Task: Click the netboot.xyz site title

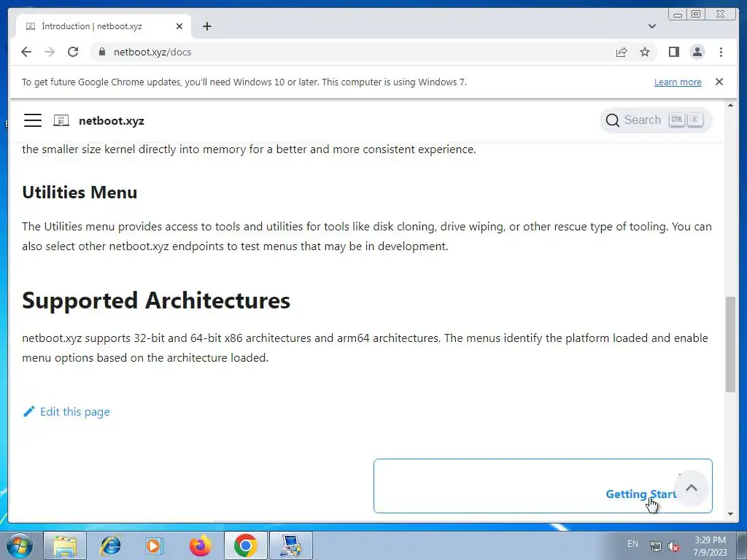Action: pyautogui.click(x=112, y=121)
